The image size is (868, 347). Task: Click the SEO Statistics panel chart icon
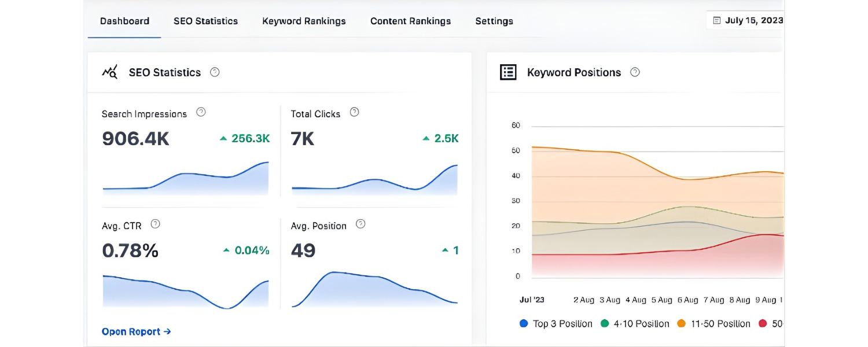coord(109,72)
